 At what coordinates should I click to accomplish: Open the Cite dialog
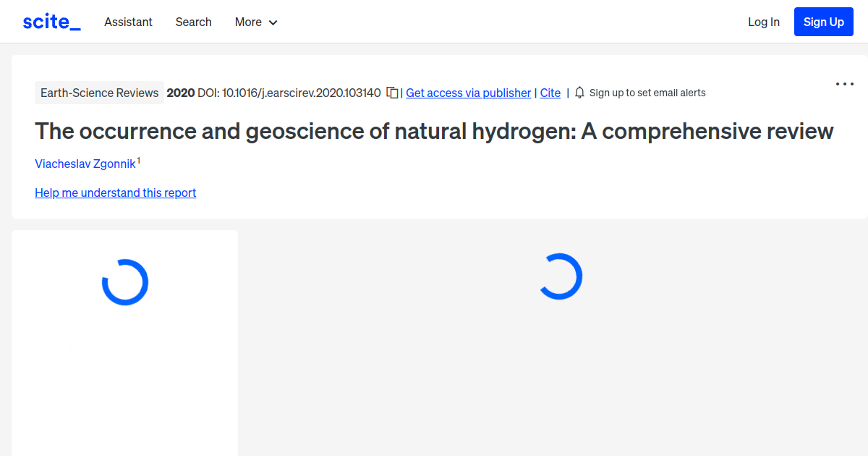click(550, 93)
